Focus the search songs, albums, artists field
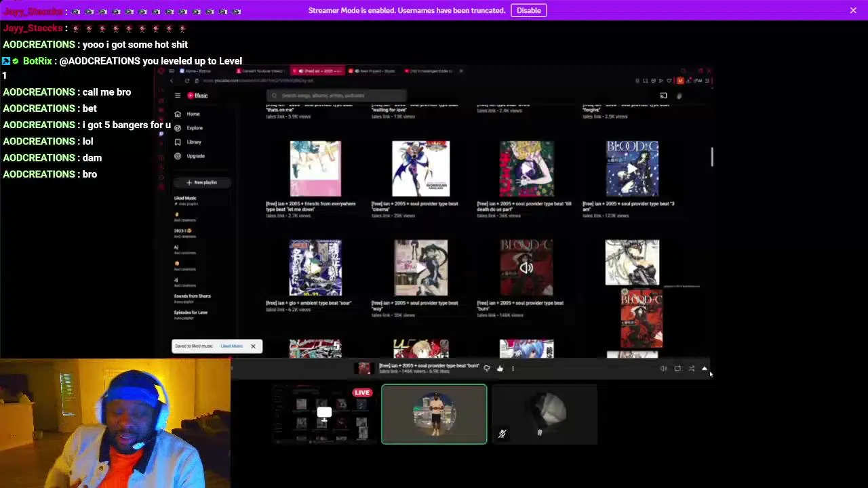 (337, 96)
